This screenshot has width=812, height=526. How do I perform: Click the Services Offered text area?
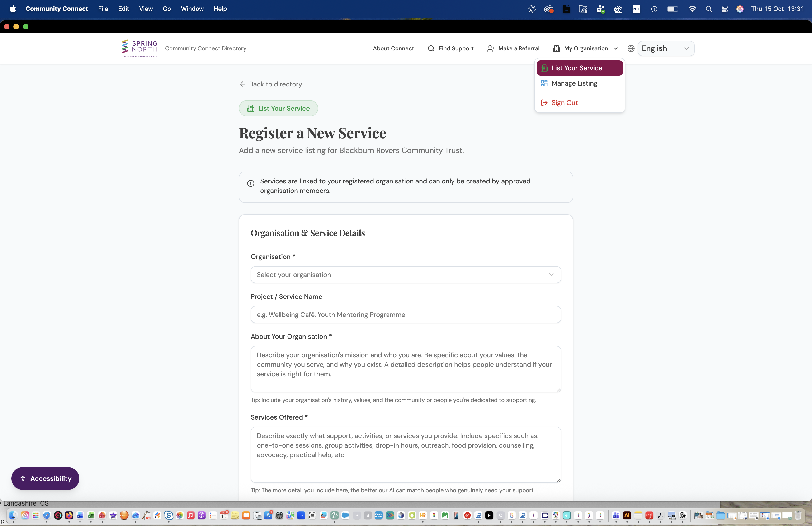point(406,455)
